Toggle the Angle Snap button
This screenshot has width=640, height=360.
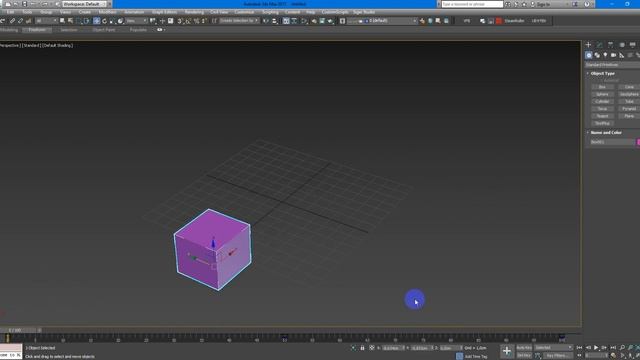click(188, 21)
